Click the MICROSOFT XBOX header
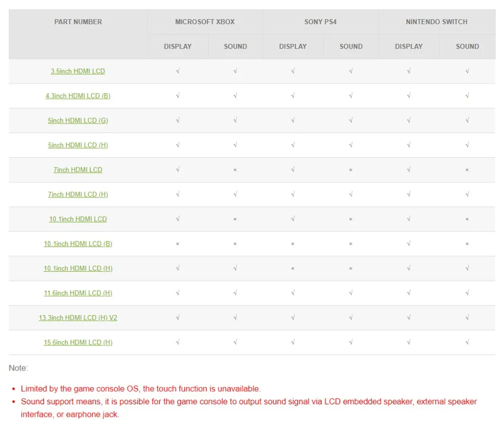This screenshot has height=426, width=504. click(x=205, y=22)
